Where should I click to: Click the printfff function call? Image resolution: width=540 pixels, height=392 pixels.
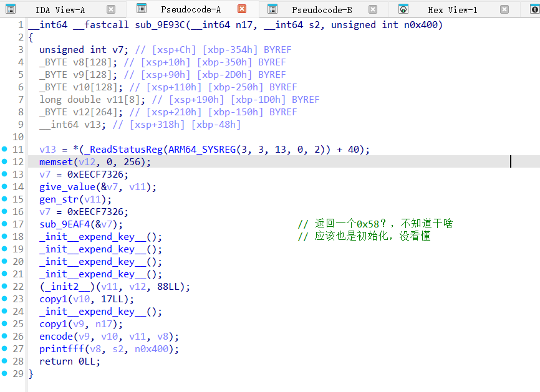[x=62, y=349]
